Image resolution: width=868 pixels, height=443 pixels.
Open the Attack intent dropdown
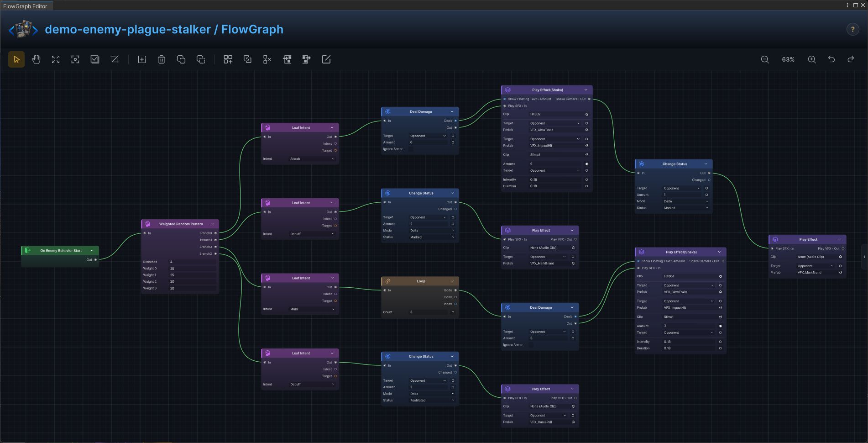coord(312,158)
